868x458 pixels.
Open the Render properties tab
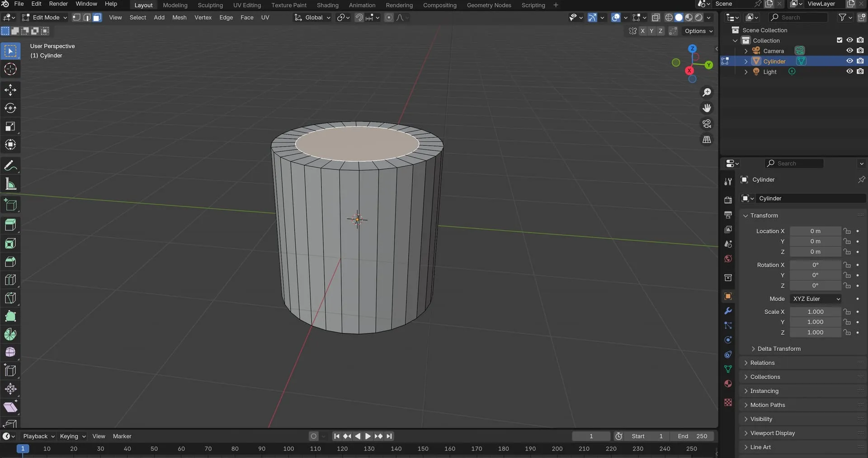pos(728,200)
